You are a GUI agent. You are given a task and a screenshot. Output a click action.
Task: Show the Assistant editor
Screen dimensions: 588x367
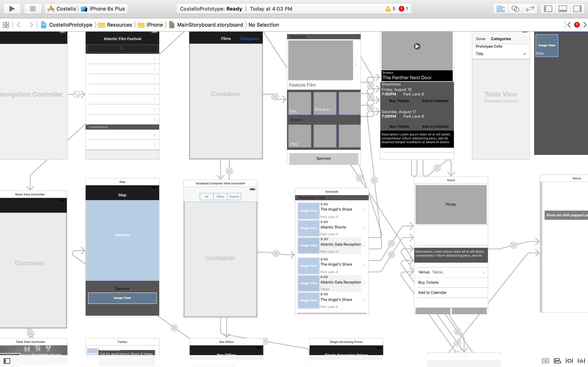[515, 9]
